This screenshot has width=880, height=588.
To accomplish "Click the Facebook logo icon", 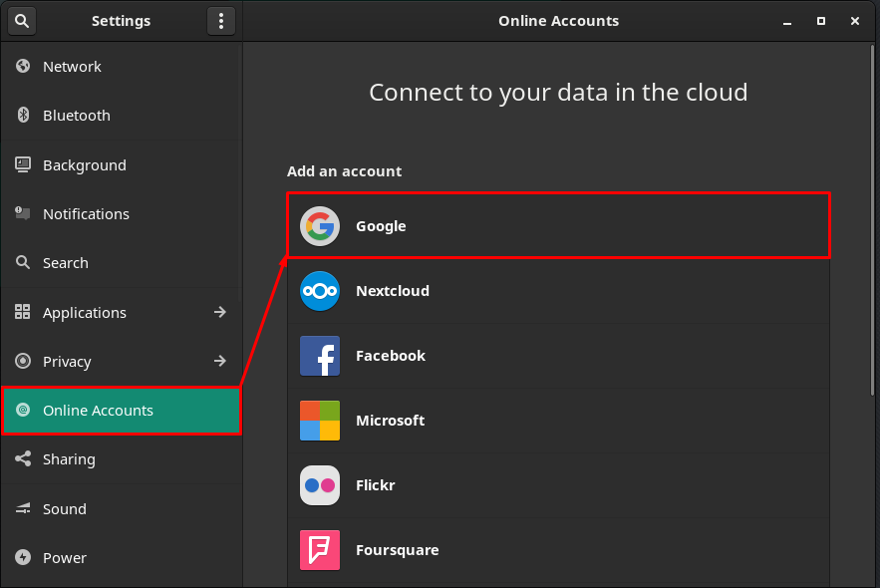I will click(320, 356).
